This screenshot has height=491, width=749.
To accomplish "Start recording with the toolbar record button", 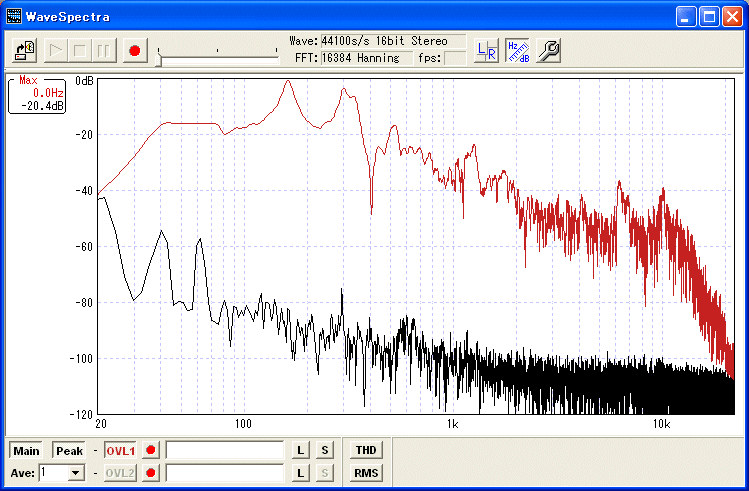I will [x=136, y=50].
